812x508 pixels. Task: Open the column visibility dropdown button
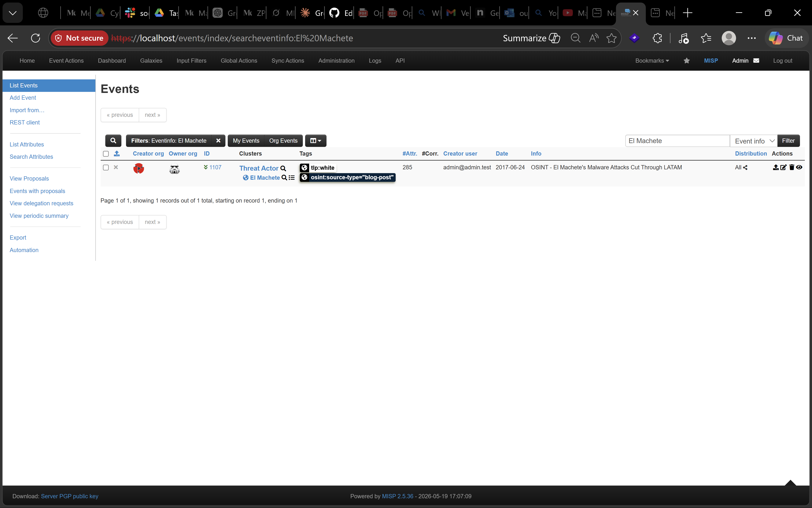pyautogui.click(x=315, y=141)
